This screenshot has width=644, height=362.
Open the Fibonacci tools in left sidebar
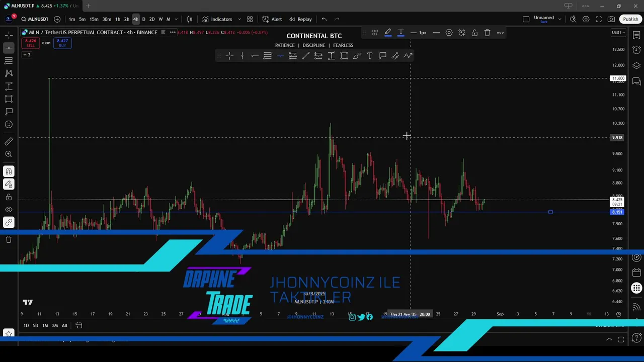tap(9, 61)
